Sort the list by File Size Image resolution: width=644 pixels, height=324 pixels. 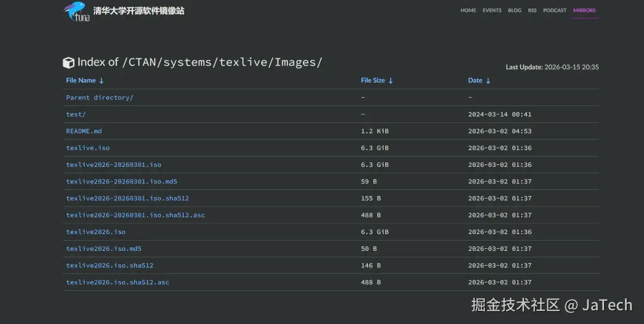[377, 80]
